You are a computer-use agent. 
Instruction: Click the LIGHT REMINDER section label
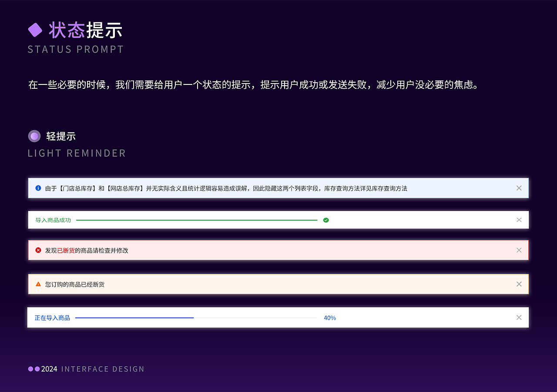[77, 153]
